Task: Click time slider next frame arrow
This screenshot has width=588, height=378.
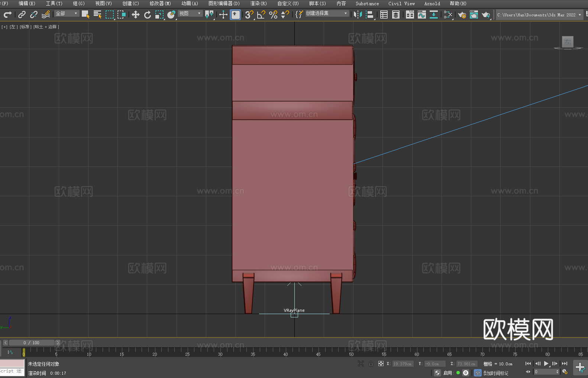Action: click(58, 343)
